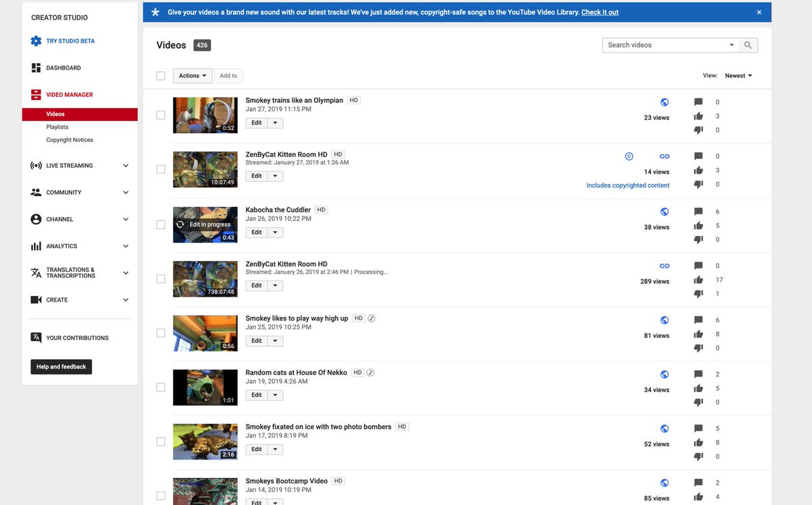Image resolution: width=812 pixels, height=505 pixels.
Task: Expand the Analytics section chevron
Action: tap(126, 247)
